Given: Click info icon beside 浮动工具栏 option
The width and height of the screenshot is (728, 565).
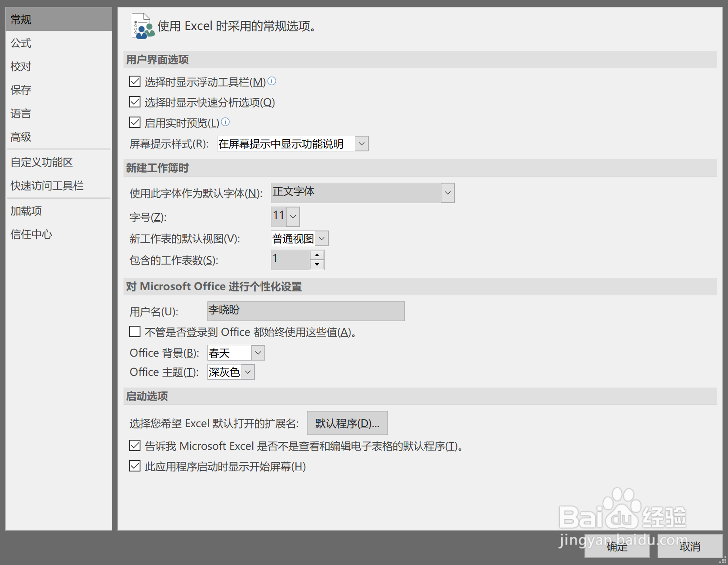Looking at the screenshot, I should pyautogui.click(x=272, y=81).
